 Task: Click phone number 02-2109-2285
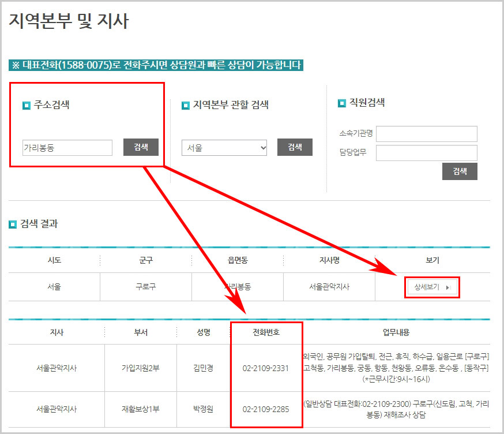coord(266,410)
